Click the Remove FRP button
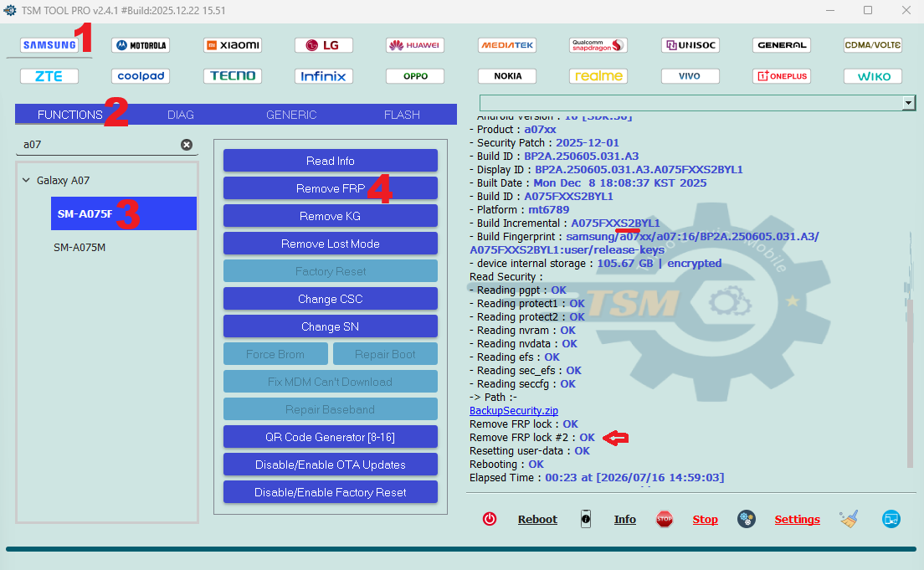924x570 pixels. pyautogui.click(x=330, y=188)
